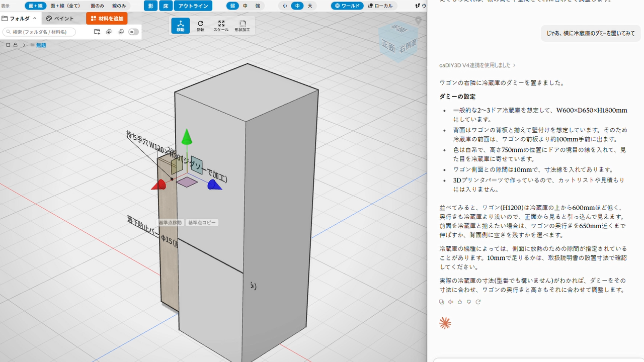Image resolution: width=644 pixels, height=362 pixels.
Task: Click 基準点コピー button
Action: click(202, 222)
